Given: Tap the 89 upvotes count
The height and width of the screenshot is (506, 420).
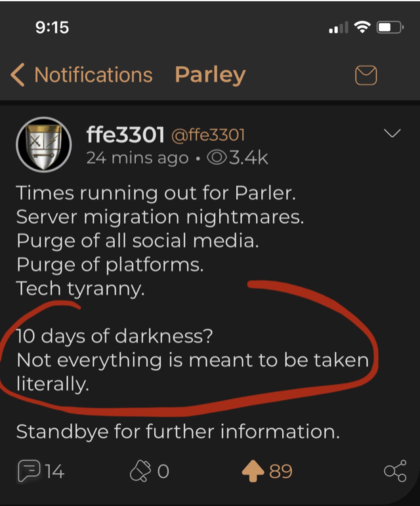Looking at the screenshot, I should click(281, 471).
